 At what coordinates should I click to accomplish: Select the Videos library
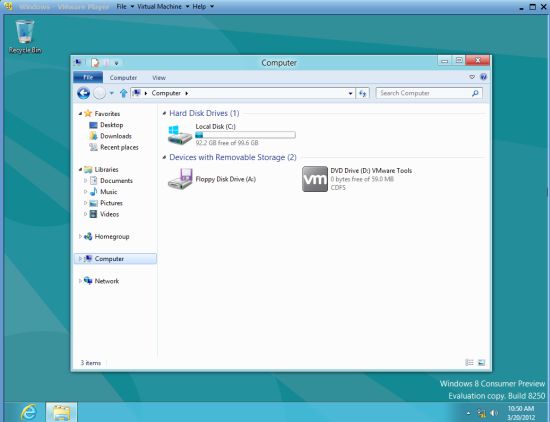109,214
